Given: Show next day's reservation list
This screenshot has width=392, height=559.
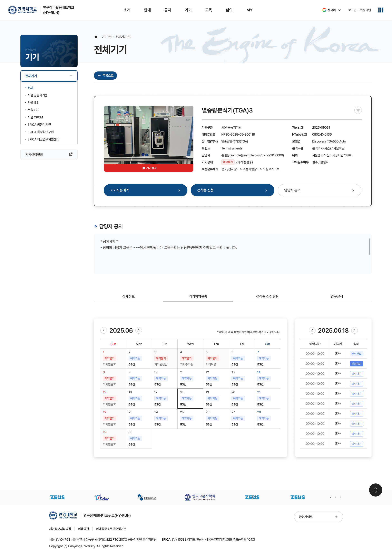Looking at the screenshot, I should pyautogui.click(x=354, y=330).
